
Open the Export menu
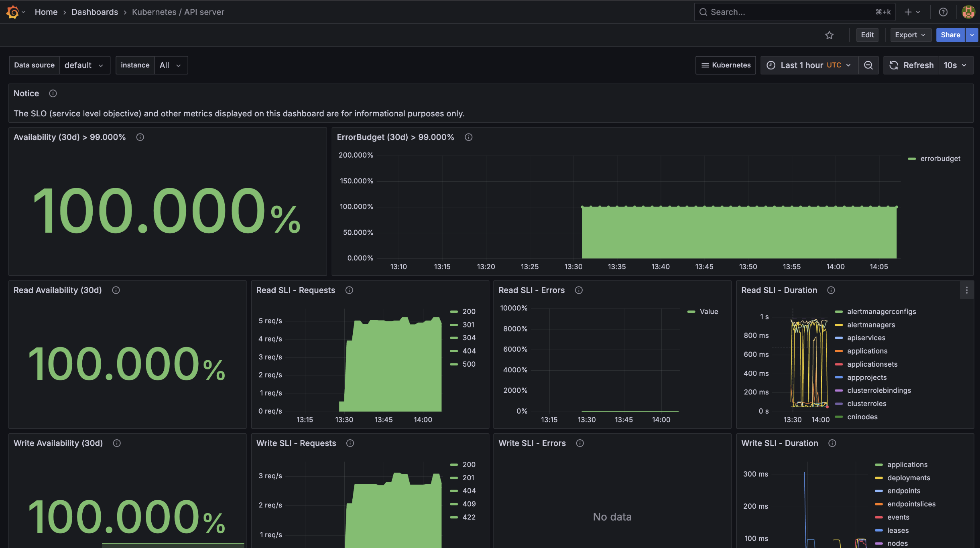910,35
